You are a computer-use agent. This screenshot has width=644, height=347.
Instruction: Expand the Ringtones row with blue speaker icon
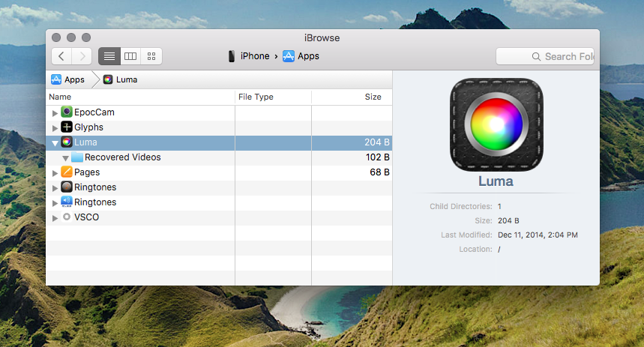55,203
